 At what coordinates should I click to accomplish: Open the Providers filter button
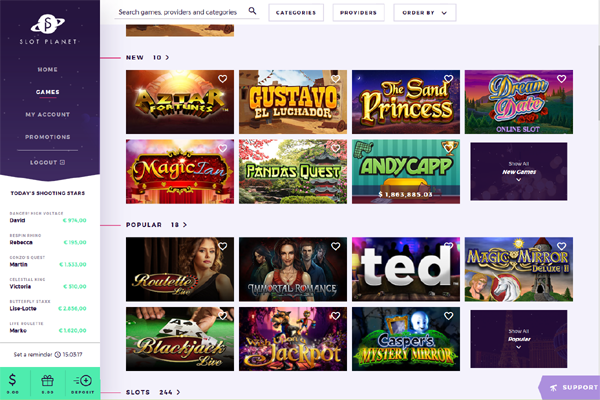pos(358,13)
